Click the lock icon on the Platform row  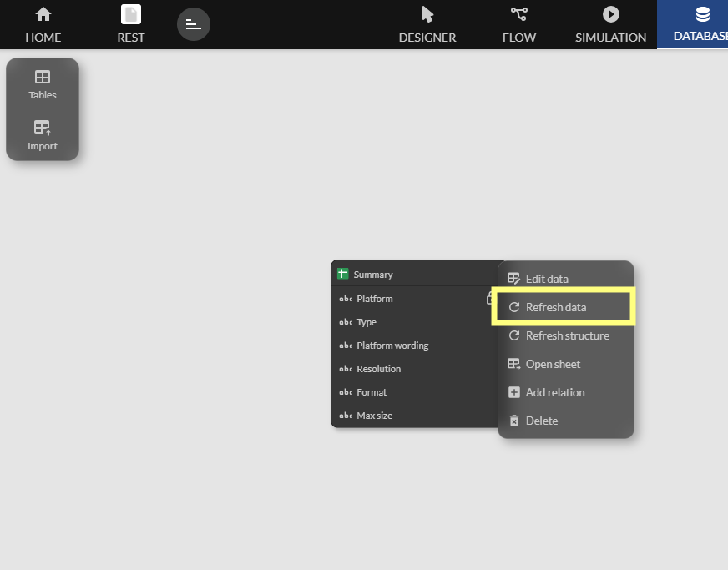coord(490,299)
